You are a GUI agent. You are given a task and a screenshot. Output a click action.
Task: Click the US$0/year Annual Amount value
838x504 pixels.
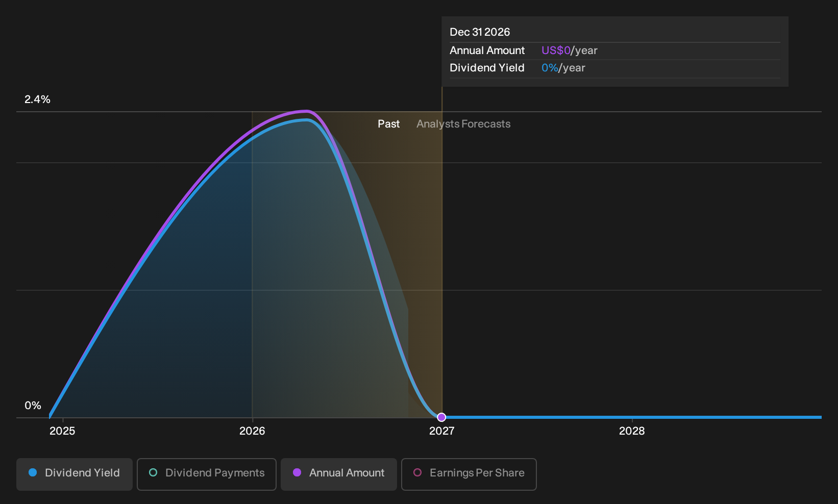coord(570,51)
